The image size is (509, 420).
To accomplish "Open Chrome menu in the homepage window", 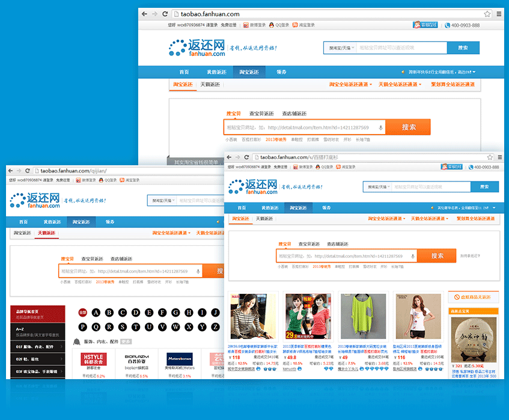I will [x=499, y=14].
